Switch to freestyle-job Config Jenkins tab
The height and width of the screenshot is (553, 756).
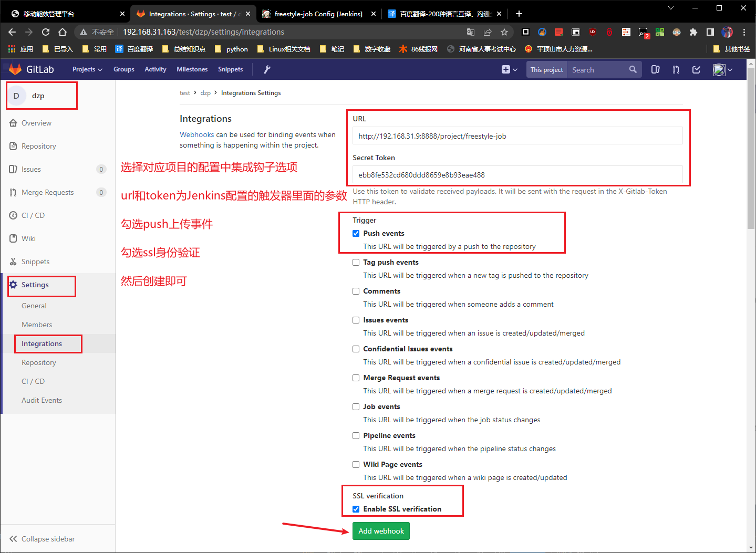(x=318, y=14)
